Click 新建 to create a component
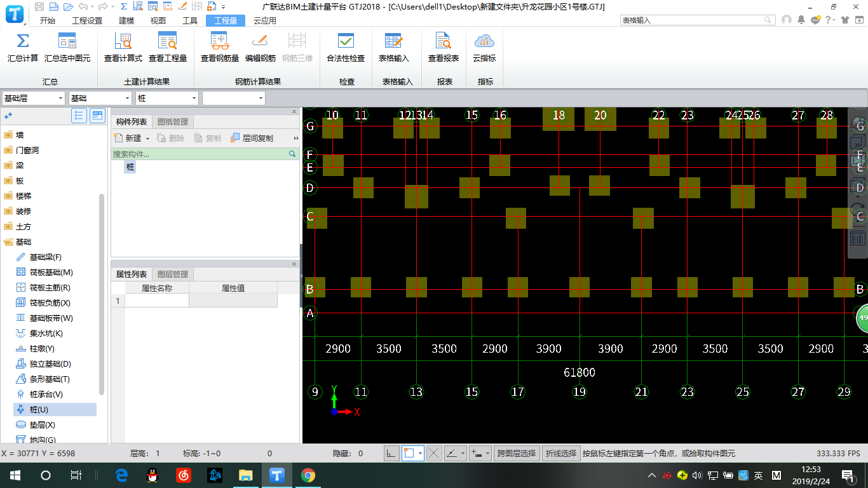The height and width of the screenshot is (488, 868). (x=129, y=138)
